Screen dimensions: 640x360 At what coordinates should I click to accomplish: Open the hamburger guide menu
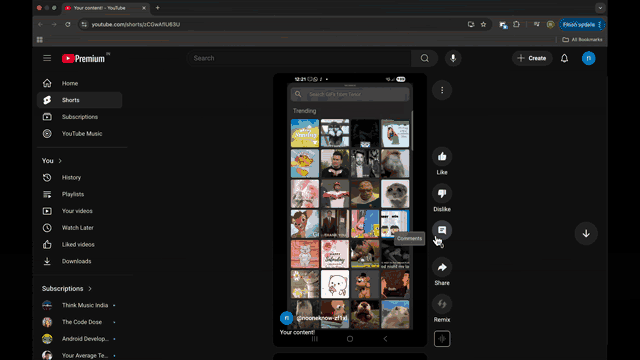pyautogui.click(x=47, y=58)
